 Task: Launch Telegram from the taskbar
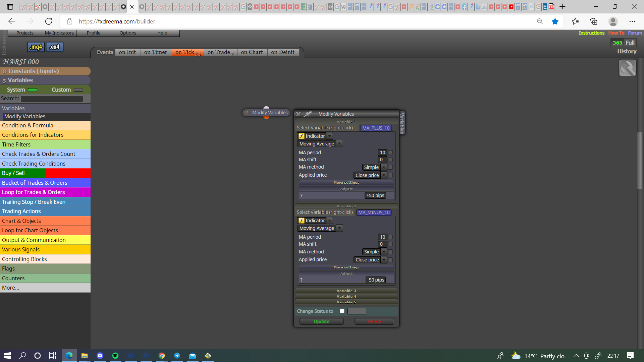click(x=177, y=356)
